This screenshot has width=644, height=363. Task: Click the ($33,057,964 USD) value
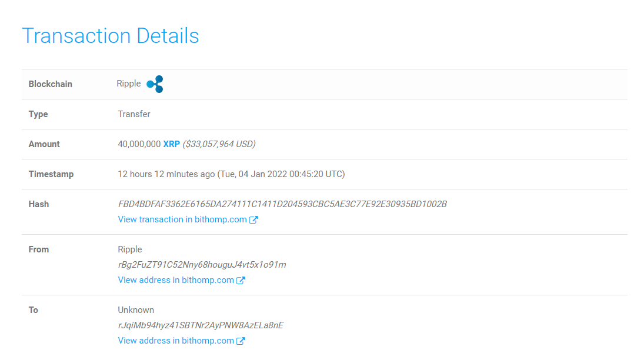(x=219, y=144)
